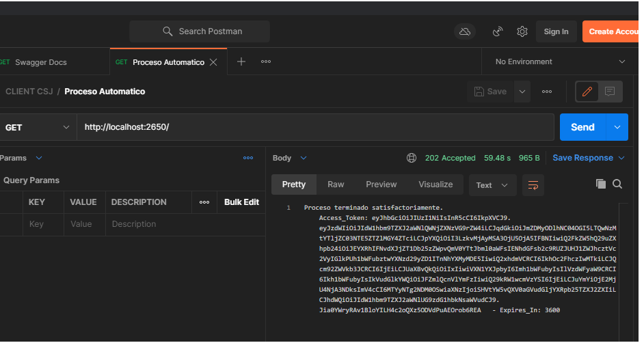Click the globe network info icon
This screenshot has width=644, height=343.
tap(412, 158)
